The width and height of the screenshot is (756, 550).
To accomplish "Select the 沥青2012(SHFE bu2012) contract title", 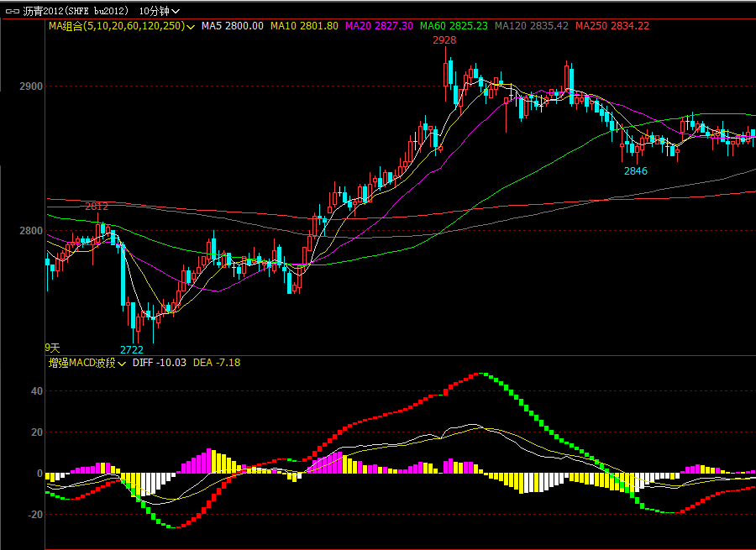I will click(x=76, y=11).
